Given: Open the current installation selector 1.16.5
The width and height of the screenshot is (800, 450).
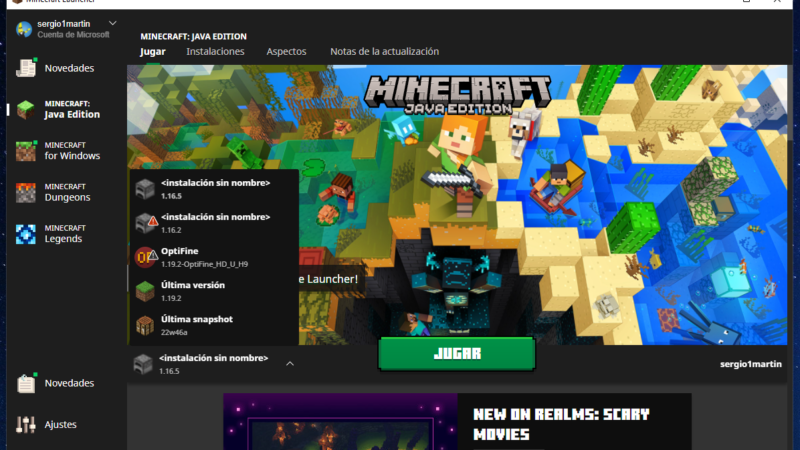Looking at the screenshot, I should point(214,364).
